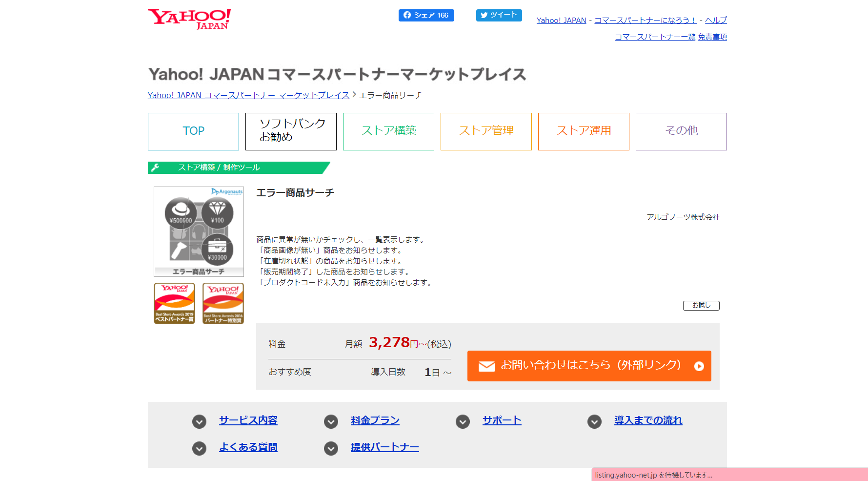Click the Twitter tweet button
The image size is (868, 481).
[x=499, y=15]
